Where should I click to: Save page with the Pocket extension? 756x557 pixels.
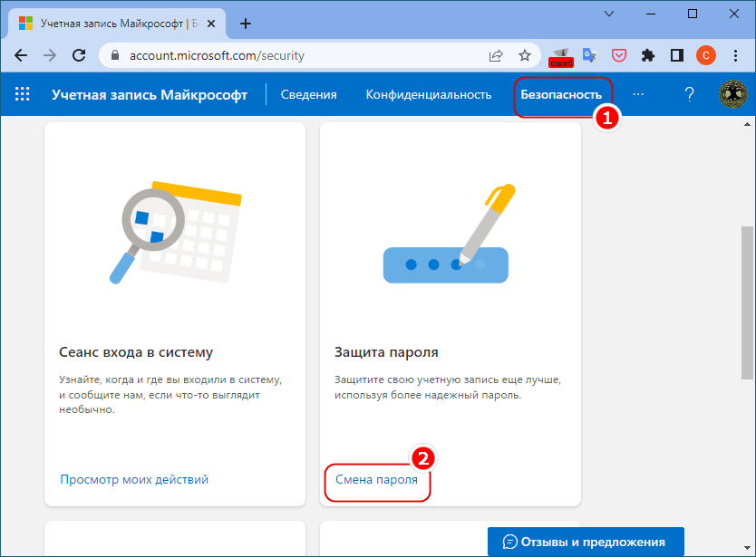pyautogui.click(x=618, y=55)
